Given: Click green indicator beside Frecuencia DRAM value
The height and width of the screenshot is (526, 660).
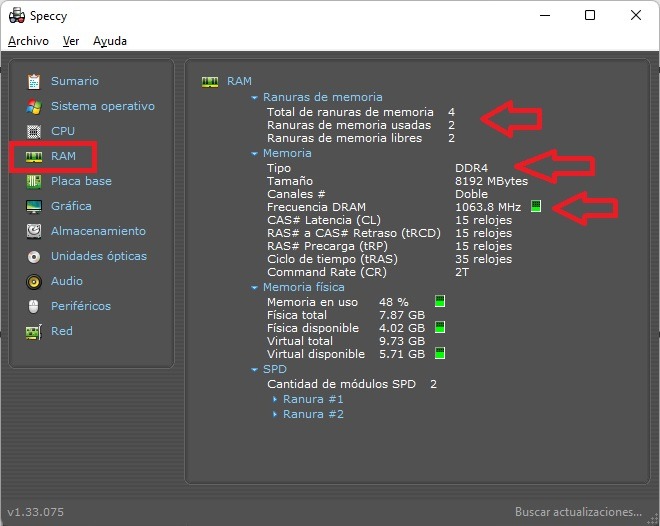Looking at the screenshot, I should coord(535,206).
